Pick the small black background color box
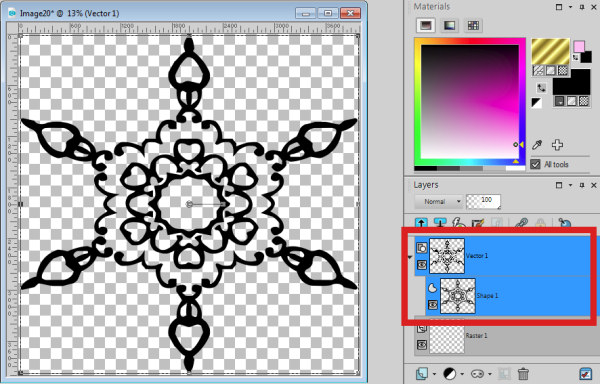 [x=586, y=57]
